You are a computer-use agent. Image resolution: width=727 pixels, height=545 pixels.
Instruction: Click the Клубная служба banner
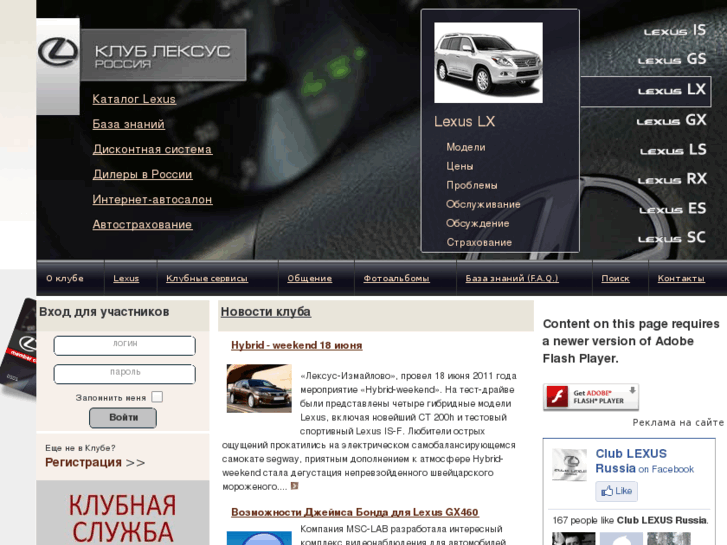pos(123,513)
